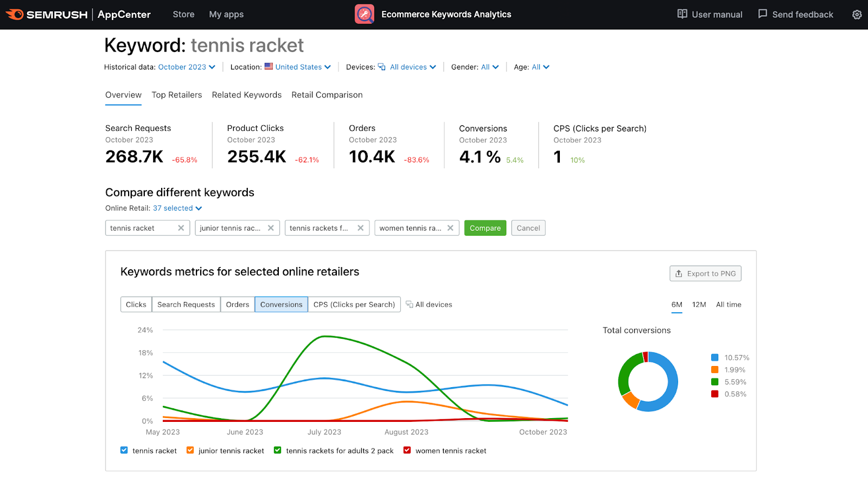Click the blue 10.57% legend color swatch

(714, 357)
